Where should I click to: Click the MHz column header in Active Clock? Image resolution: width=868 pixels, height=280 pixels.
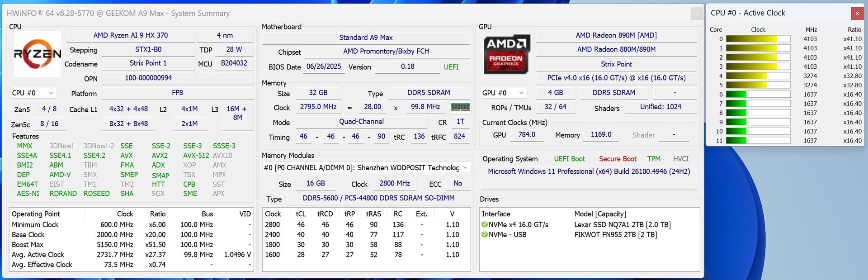811,30
